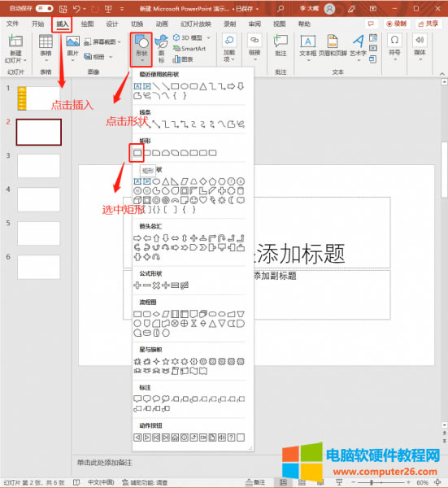The height and width of the screenshot is (488, 448).
Task: Switch to Slide Sorter view in the status bar
Action: click(302, 482)
